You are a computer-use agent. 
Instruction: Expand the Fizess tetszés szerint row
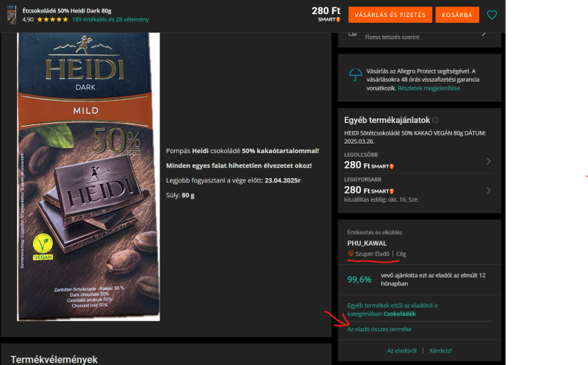pyautogui.click(x=419, y=37)
